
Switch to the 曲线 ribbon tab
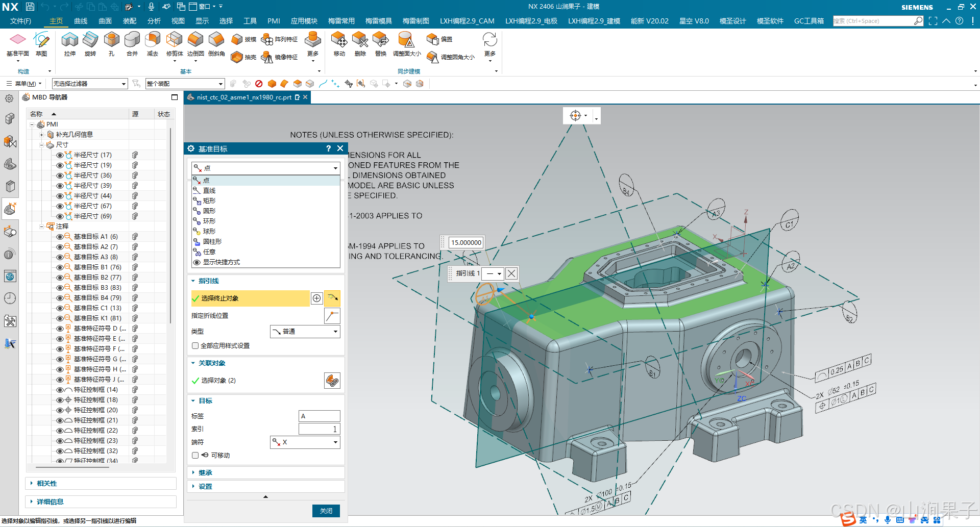coord(81,21)
